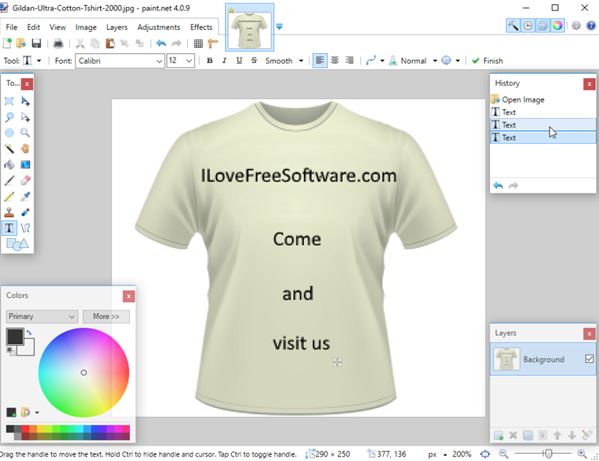The image size is (599, 461).
Task: Select the Gradient tool
Action: click(25, 165)
